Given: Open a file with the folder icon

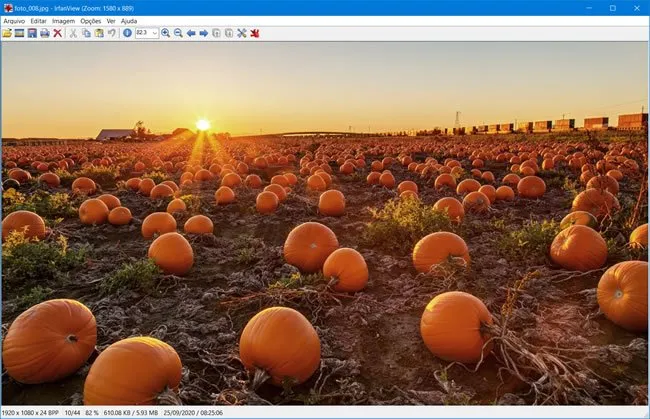Looking at the screenshot, I should [7, 33].
